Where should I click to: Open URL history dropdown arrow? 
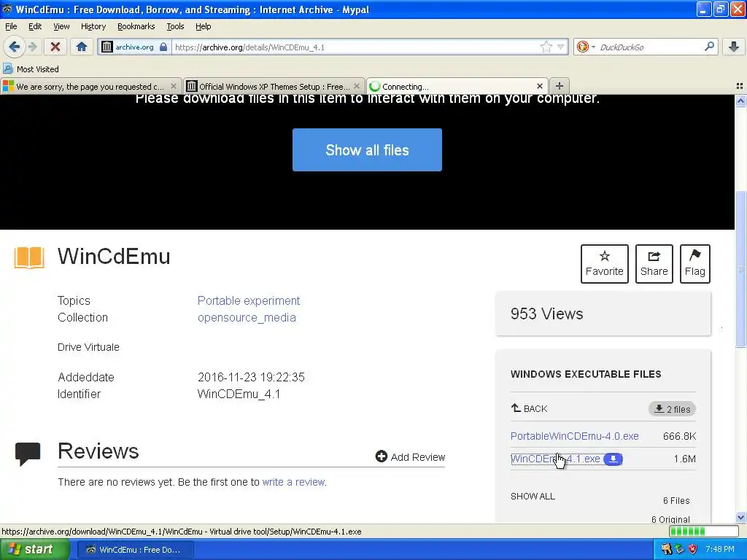[561, 47]
